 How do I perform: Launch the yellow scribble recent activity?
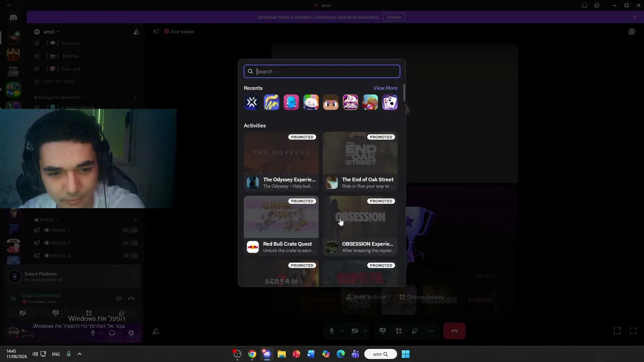272,103
